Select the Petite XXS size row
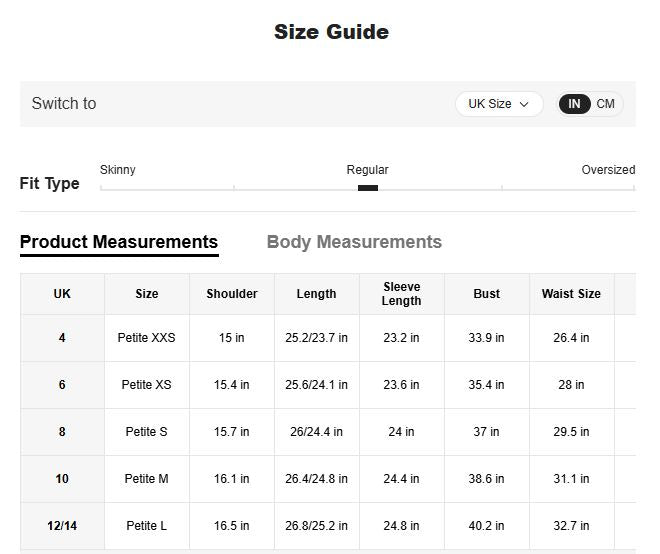Viewport: 660px width, 554px height. 146,338
